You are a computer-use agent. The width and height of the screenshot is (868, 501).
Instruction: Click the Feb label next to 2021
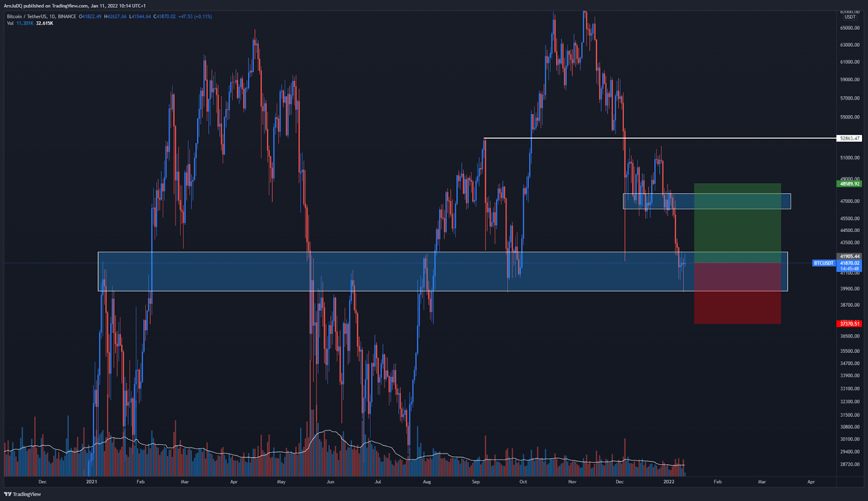coord(141,481)
